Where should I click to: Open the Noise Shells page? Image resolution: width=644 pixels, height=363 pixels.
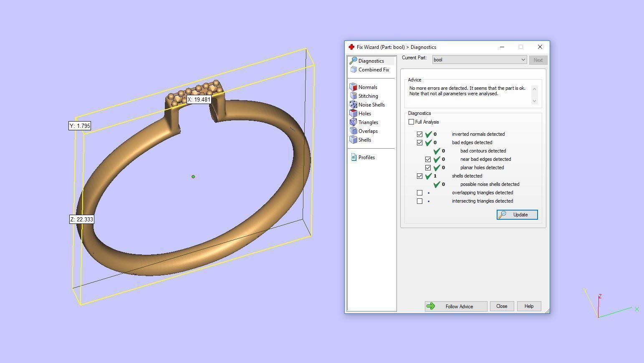(x=371, y=105)
